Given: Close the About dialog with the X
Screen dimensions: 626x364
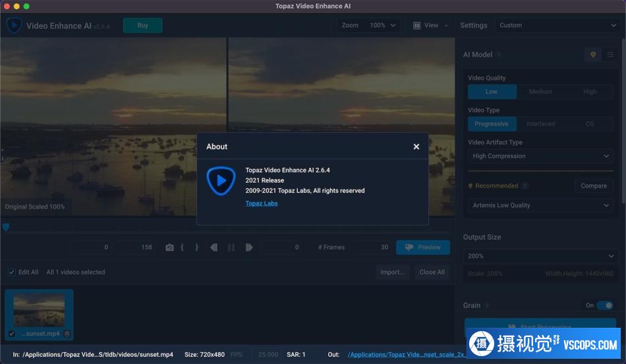Looking at the screenshot, I should pyautogui.click(x=416, y=147).
